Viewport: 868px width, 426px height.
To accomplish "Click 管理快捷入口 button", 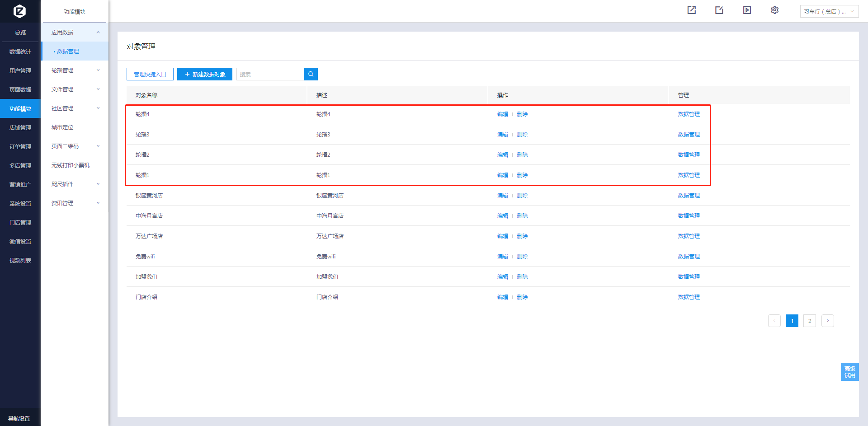I will [x=150, y=74].
